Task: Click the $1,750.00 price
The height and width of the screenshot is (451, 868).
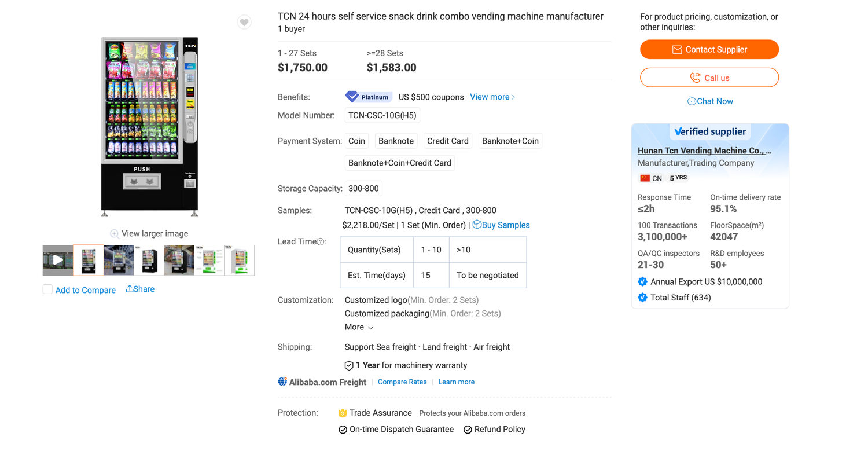Action: tap(303, 68)
